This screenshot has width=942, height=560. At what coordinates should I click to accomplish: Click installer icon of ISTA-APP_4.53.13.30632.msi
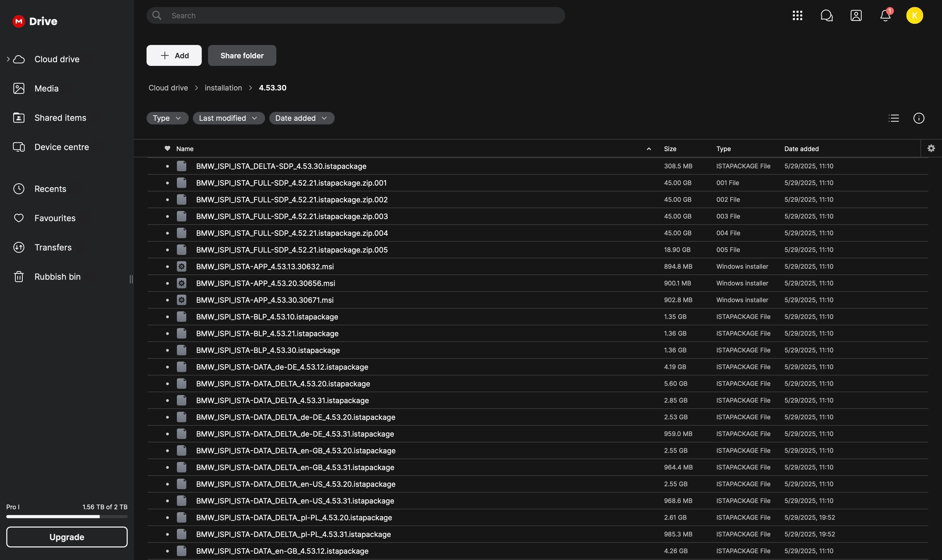pos(182,266)
